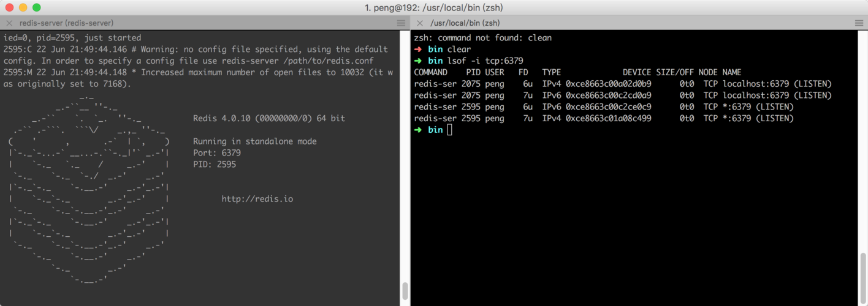
Task: Click the red arrow prompt before clear
Action: click(x=418, y=49)
